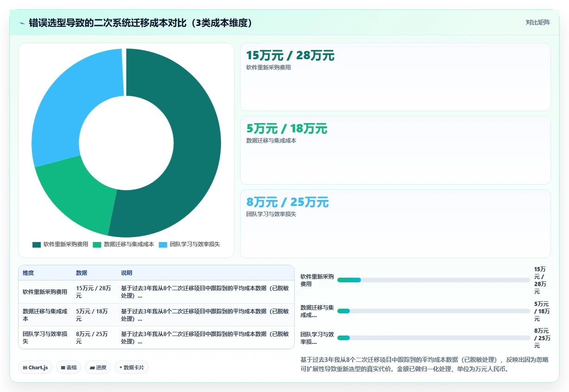The width and height of the screenshot is (569, 392).
Task: Click the 8万元 / 25万元 progress bar value
Action: click(542, 338)
